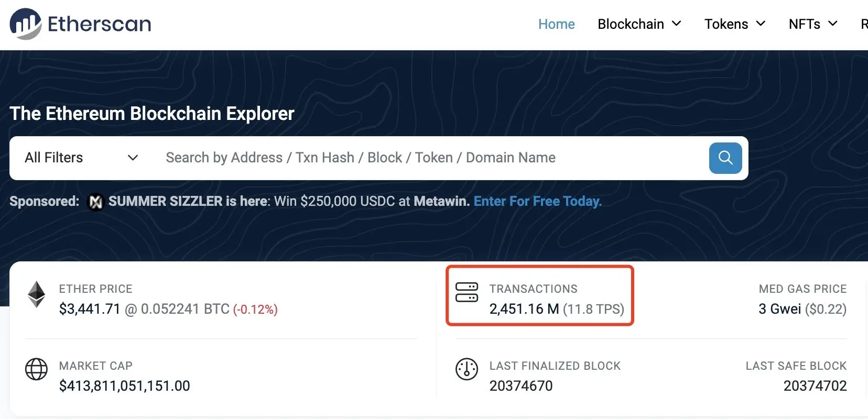Open last safe block 20374702
The height and width of the screenshot is (419, 868).
(x=815, y=386)
